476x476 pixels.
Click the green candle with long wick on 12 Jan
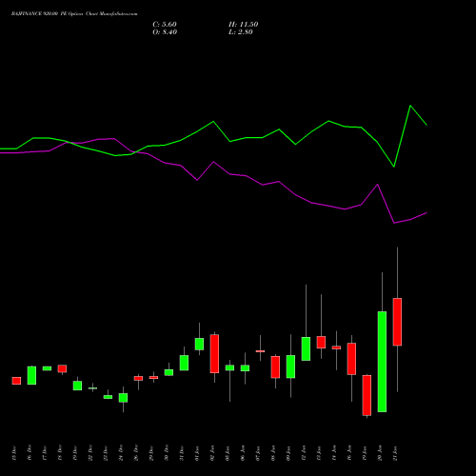click(306, 348)
